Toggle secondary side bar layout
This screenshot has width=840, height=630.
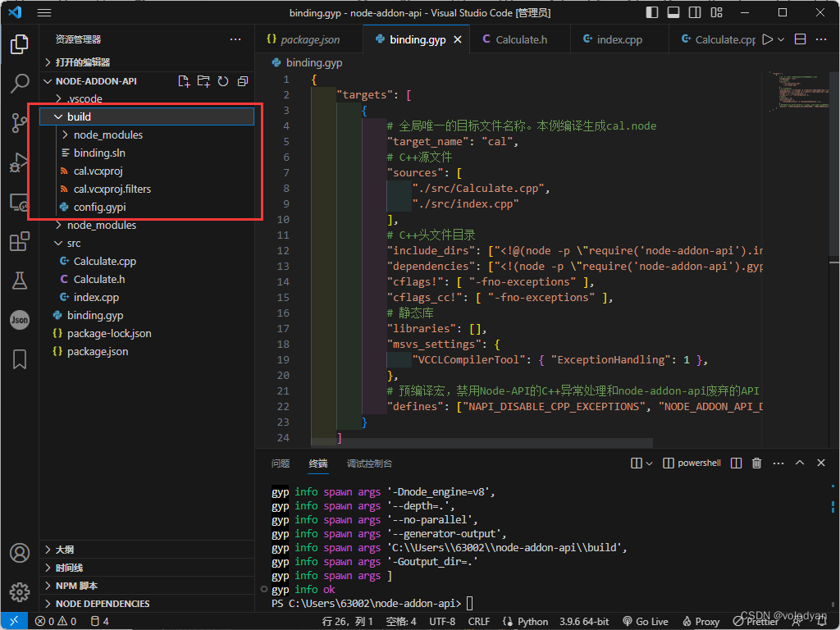click(x=695, y=12)
